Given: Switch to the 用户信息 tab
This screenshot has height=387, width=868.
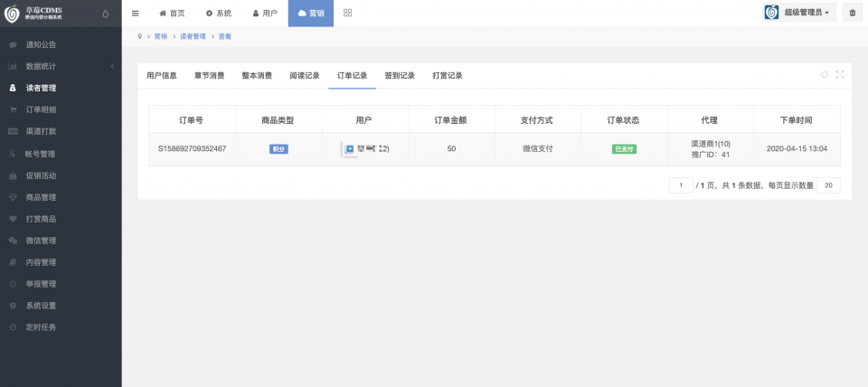Looking at the screenshot, I should (162, 76).
